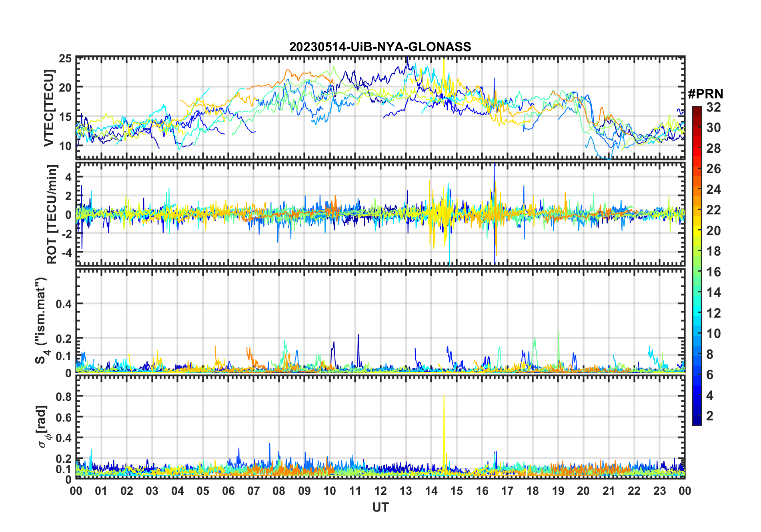761x532 pixels.
Task: Select the UT axis tick label 18
Action: (533, 491)
